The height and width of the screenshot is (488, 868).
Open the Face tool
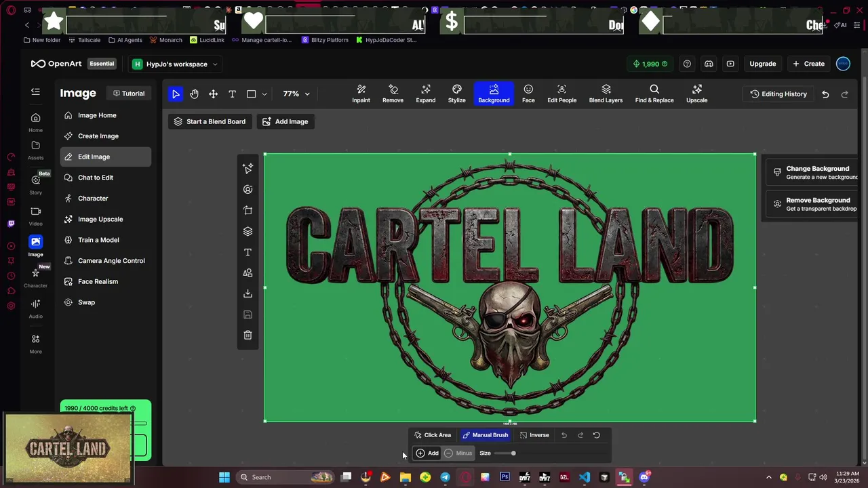point(528,94)
